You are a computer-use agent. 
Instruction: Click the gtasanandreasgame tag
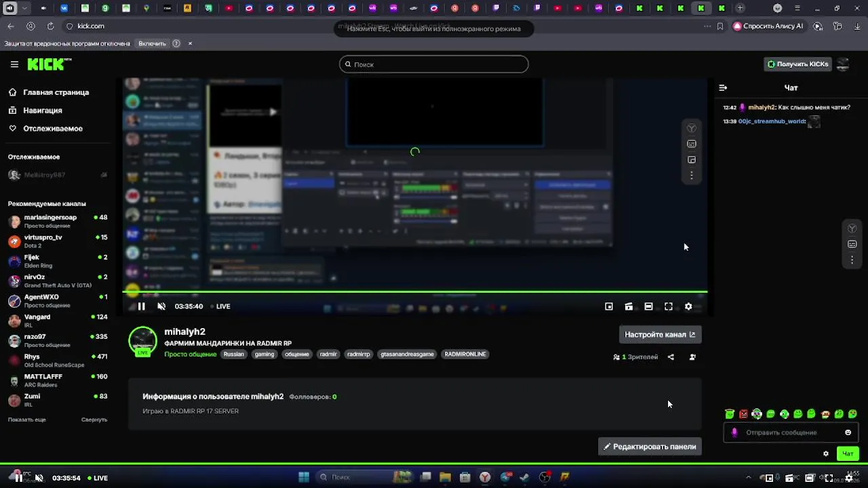(x=407, y=354)
